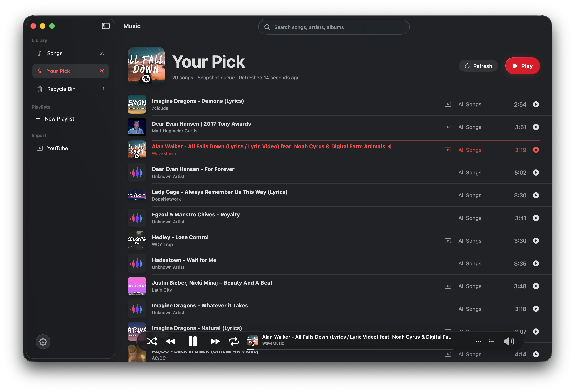Pause playback in the player bar
Image resolution: width=575 pixels, height=392 pixels.
[x=192, y=341]
